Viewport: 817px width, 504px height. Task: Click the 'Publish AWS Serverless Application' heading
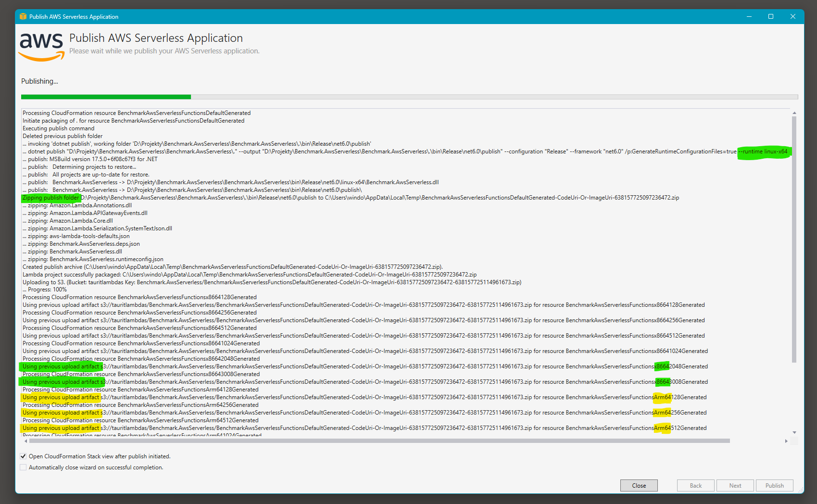(x=156, y=38)
